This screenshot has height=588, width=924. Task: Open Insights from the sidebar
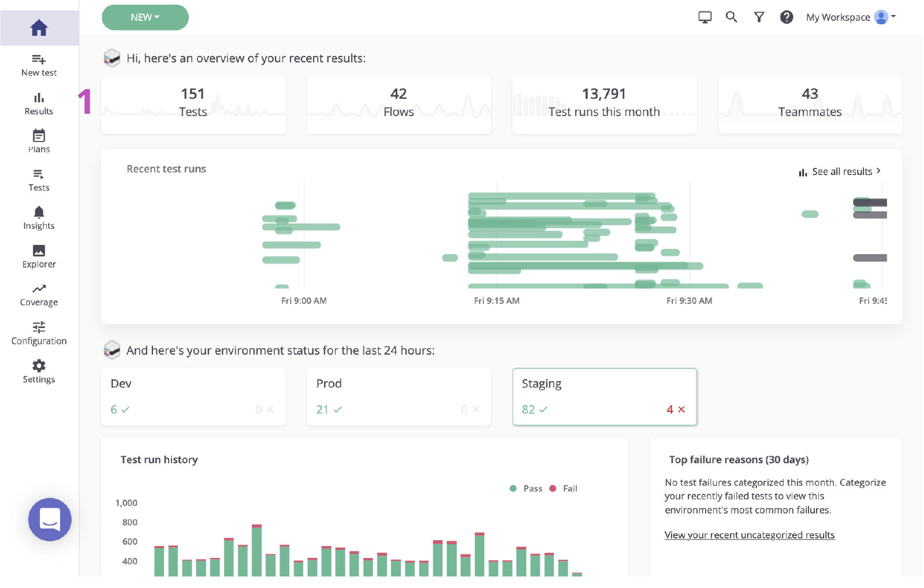(38, 218)
